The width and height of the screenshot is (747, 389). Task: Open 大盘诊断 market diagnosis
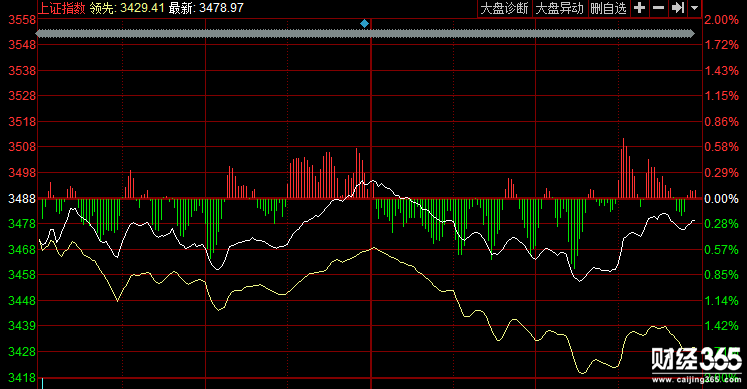coord(505,8)
